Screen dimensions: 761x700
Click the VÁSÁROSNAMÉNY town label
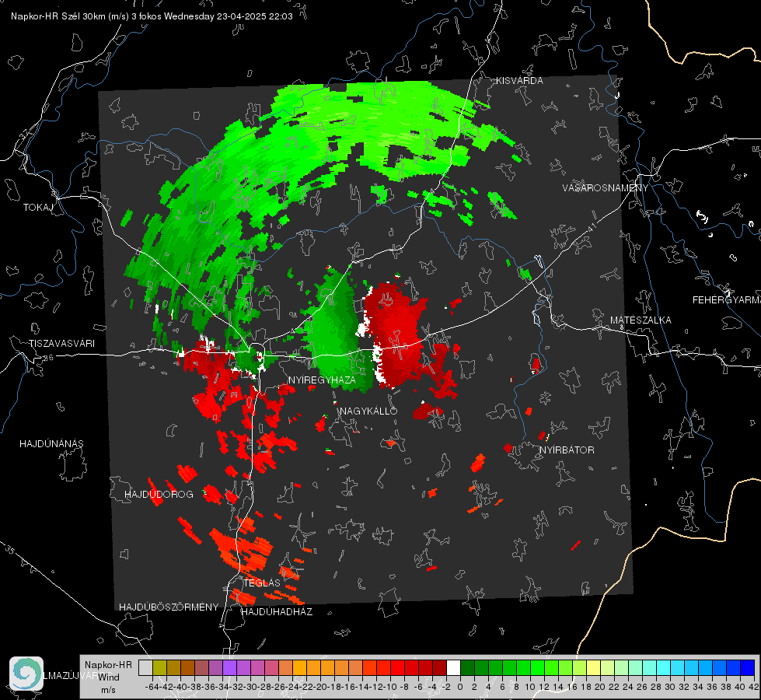click(606, 187)
